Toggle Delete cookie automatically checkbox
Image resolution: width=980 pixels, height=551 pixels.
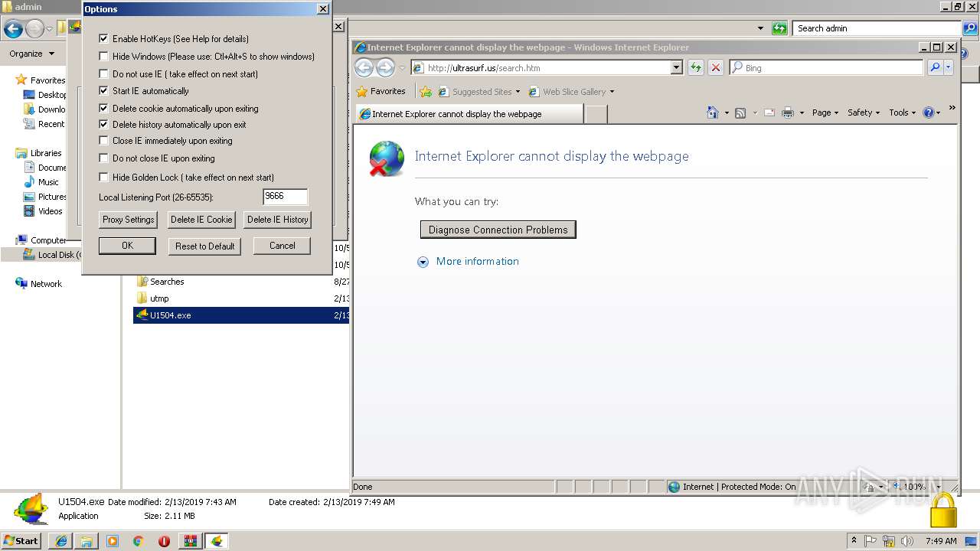tap(104, 108)
